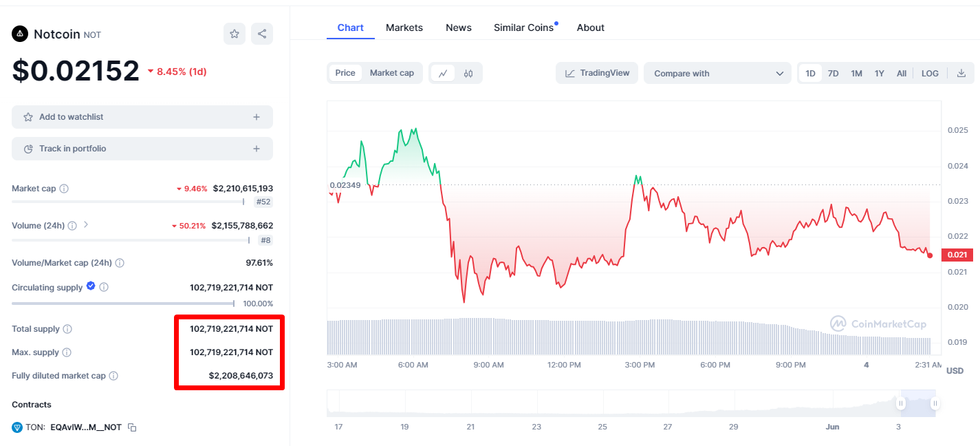The image size is (980, 446).
Task: Open the Compare with dropdown
Action: click(x=717, y=73)
